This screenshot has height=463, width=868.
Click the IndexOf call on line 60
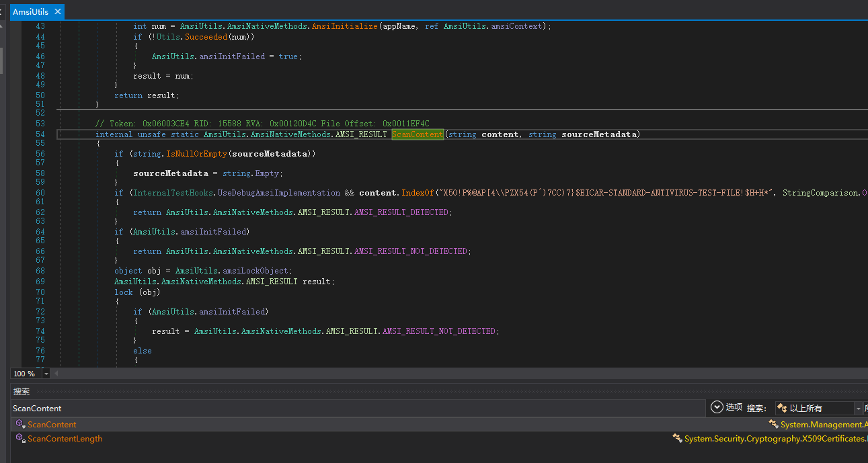coord(416,193)
